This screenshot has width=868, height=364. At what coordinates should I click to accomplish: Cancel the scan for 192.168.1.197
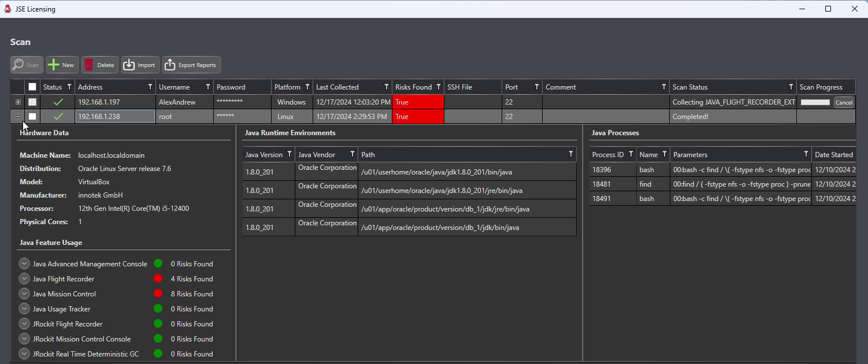pos(844,102)
